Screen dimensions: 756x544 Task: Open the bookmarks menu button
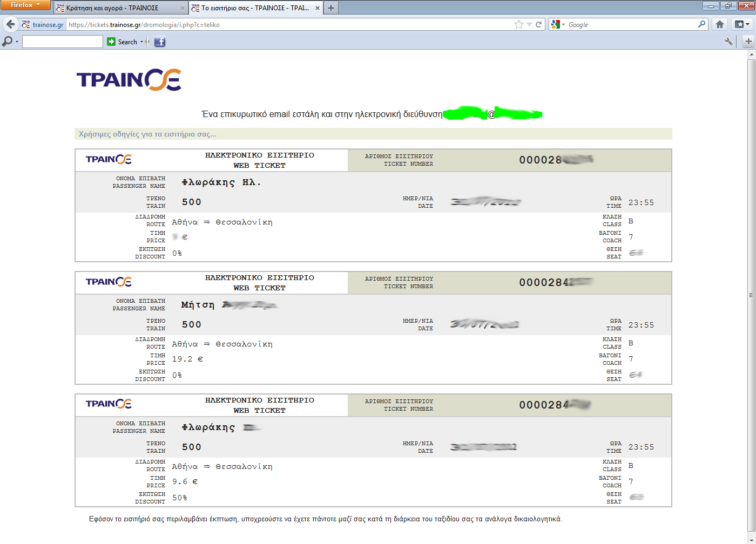[742, 24]
